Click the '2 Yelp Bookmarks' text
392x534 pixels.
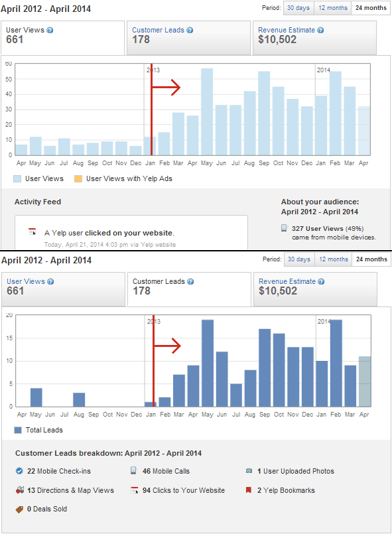286,490
